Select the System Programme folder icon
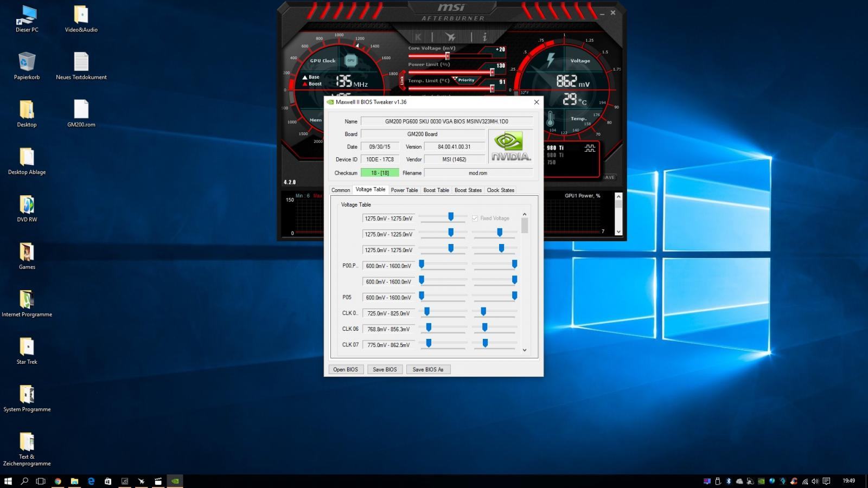 coord(27,398)
